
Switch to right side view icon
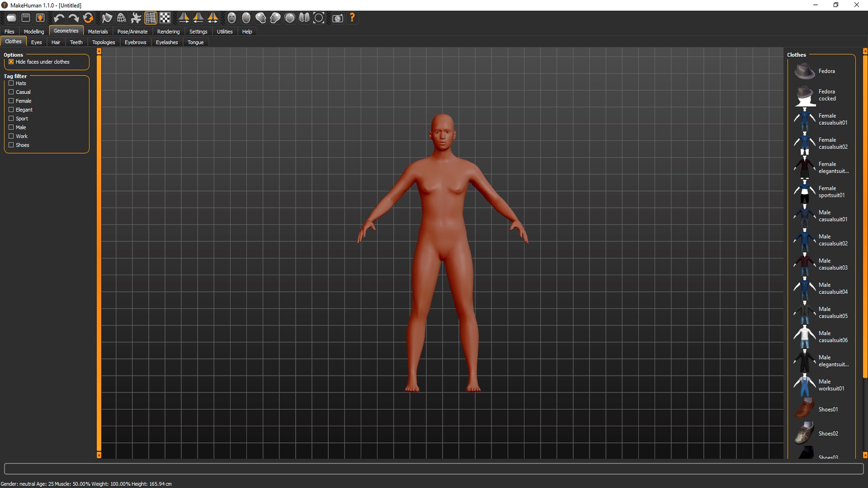click(x=275, y=18)
